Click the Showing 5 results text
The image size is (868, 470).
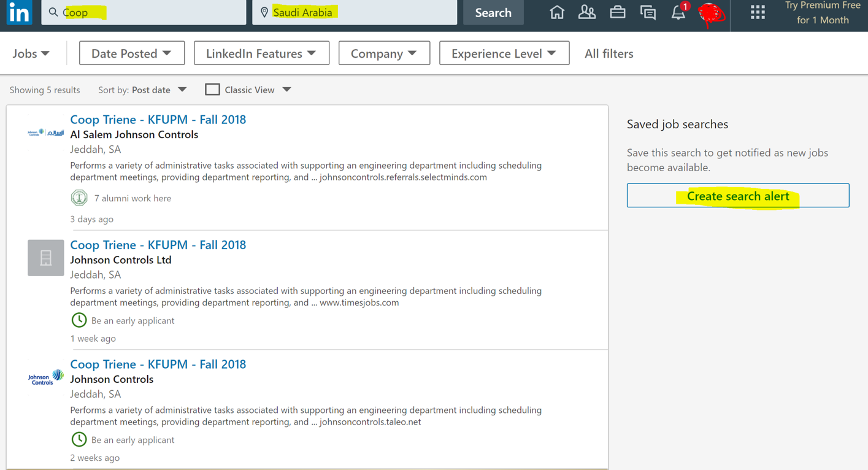(x=45, y=90)
